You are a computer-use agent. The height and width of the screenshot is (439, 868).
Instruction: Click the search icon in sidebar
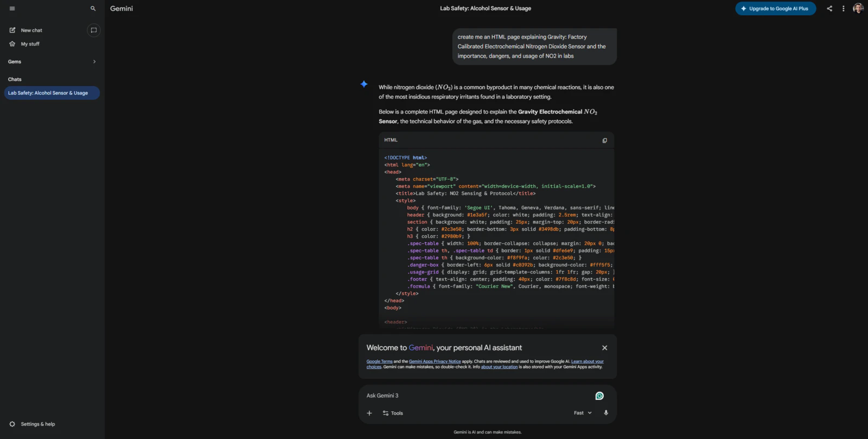tap(93, 9)
